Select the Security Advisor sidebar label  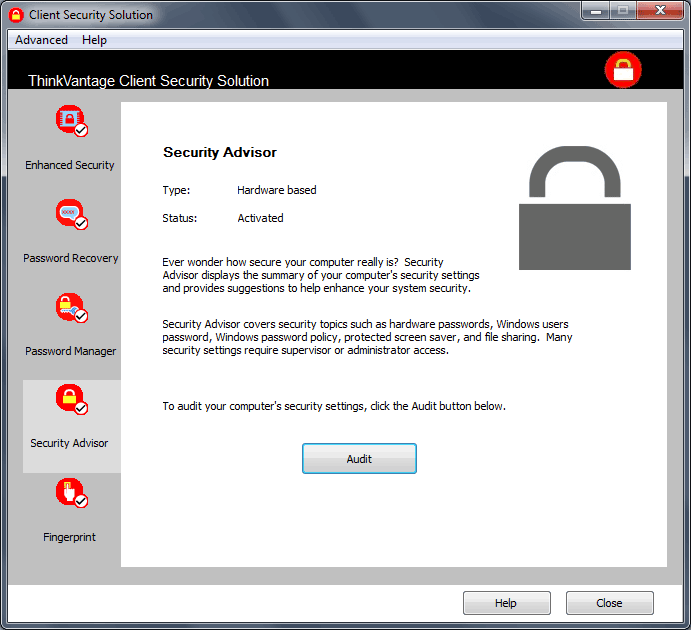69,443
